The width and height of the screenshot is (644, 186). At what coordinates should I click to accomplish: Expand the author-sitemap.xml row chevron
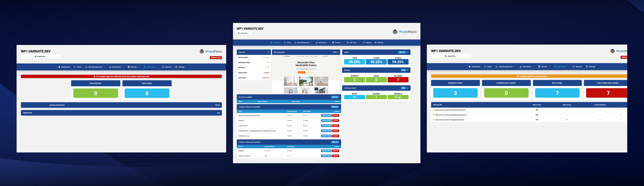tap(621, 110)
